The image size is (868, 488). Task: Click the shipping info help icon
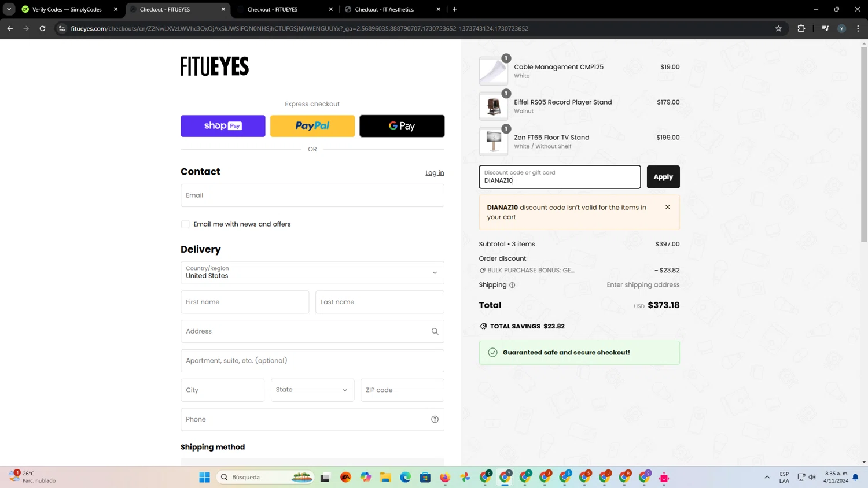click(x=512, y=285)
